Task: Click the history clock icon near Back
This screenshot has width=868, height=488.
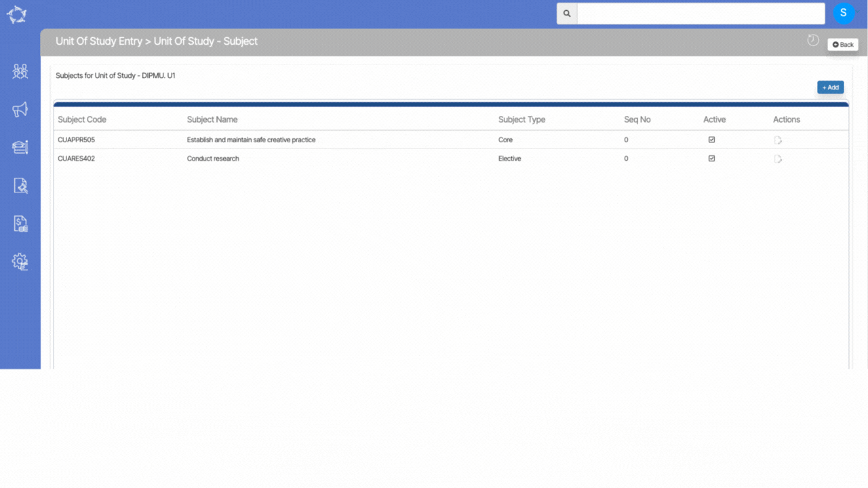Action: tap(813, 41)
